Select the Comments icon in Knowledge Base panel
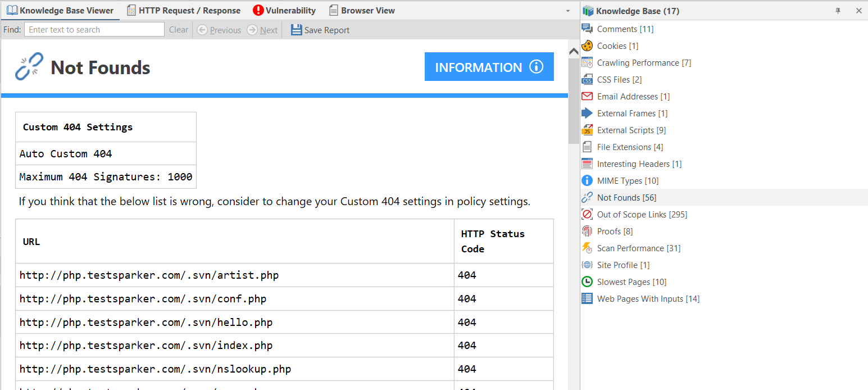The height and width of the screenshot is (390, 868). 587,29
